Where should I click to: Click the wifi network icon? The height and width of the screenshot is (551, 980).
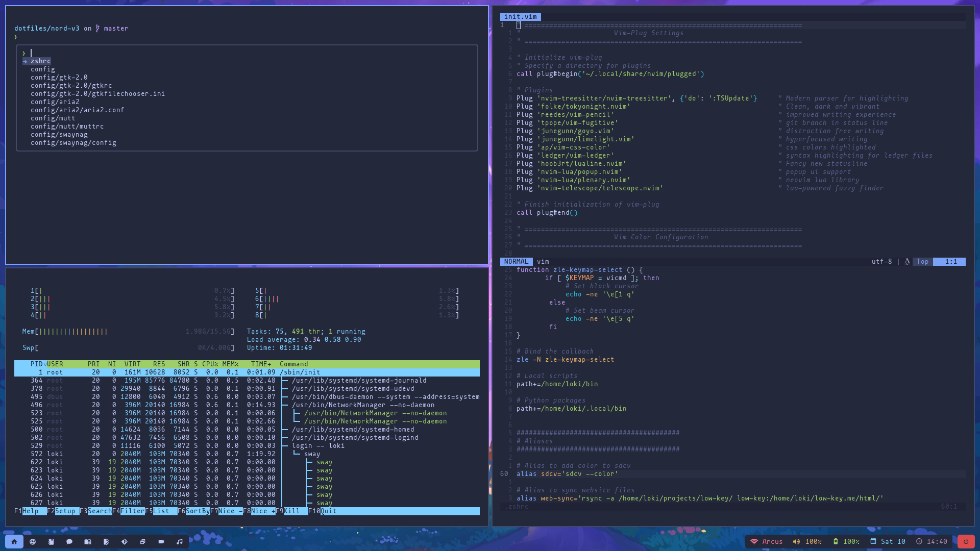754,542
